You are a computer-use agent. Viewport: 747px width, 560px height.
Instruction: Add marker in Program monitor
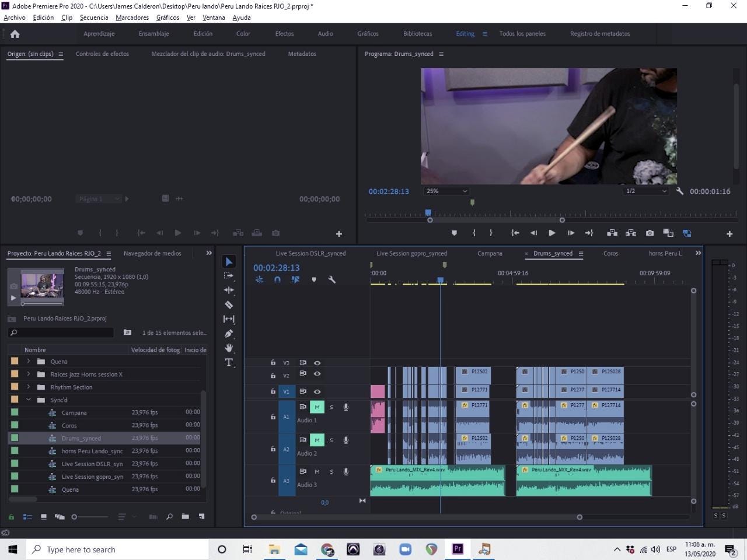pyautogui.click(x=454, y=233)
